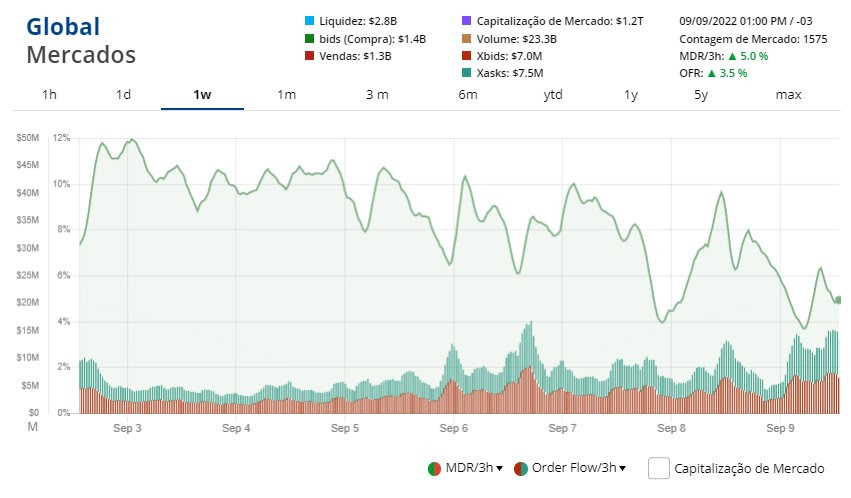Click the green up arrow beside OFR
Viewport: 851px width, 498px height.
click(711, 73)
